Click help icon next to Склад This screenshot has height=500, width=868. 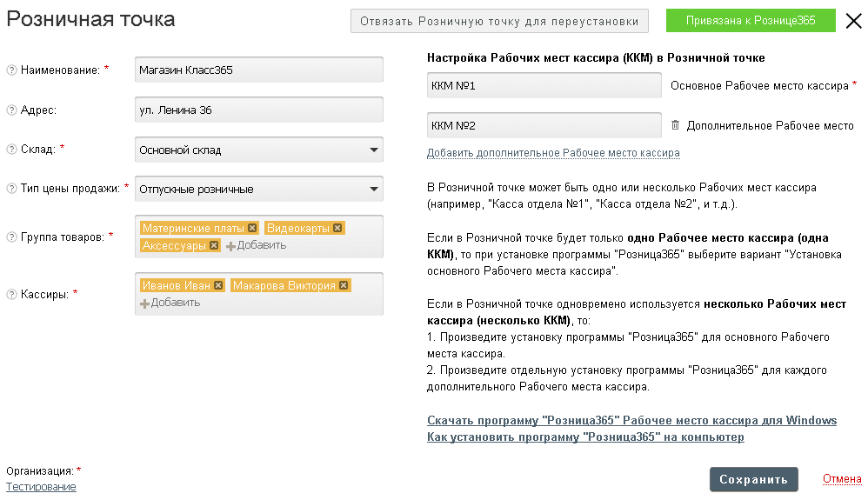(11, 150)
